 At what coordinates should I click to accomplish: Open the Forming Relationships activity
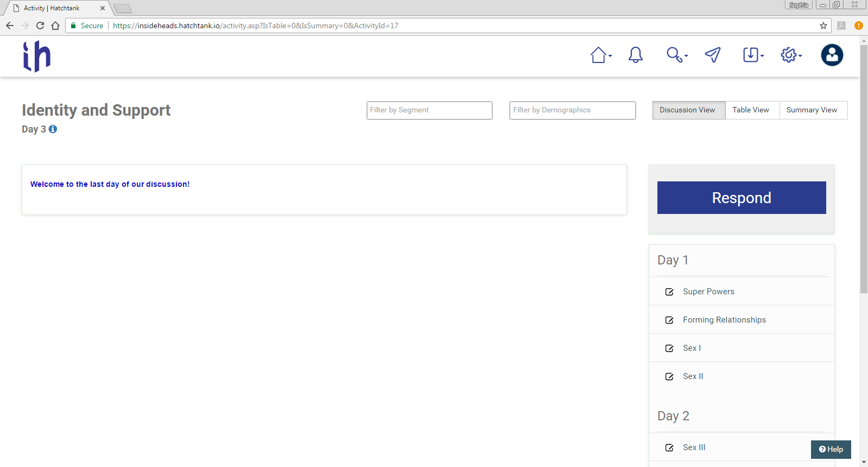tap(725, 320)
